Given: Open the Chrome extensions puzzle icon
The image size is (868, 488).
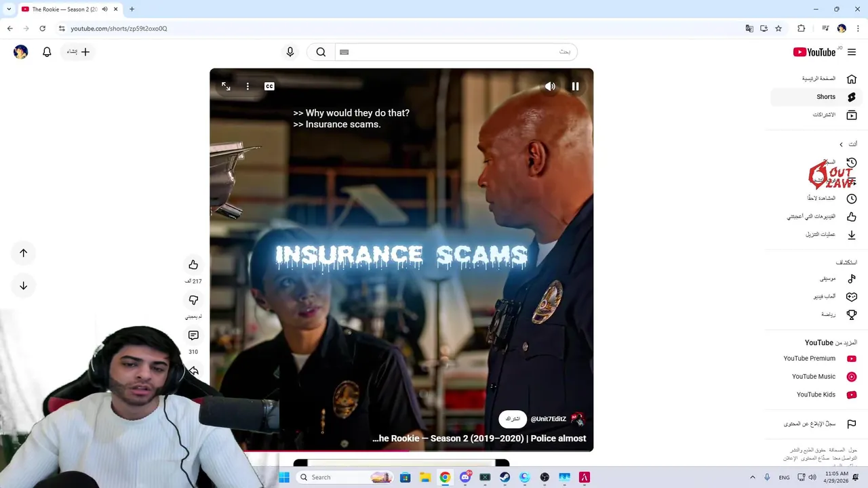Looking at the screenshot, I should [x=802, y=28].
